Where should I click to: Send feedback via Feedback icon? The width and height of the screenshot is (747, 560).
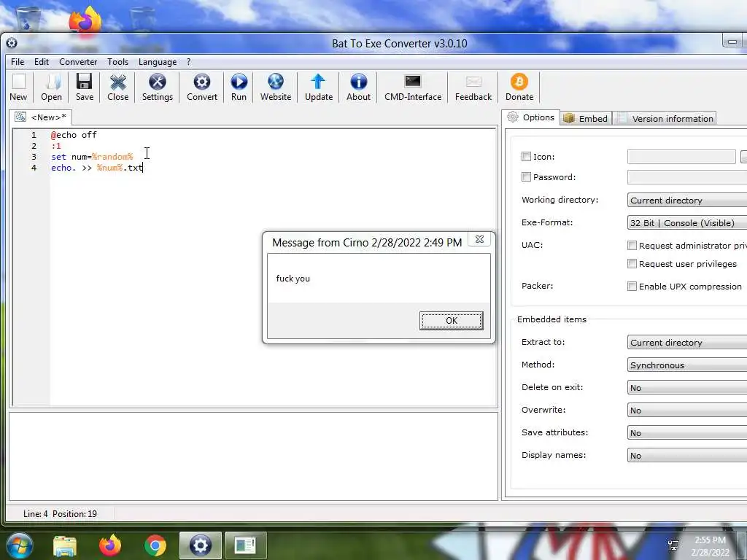[473, 87]
